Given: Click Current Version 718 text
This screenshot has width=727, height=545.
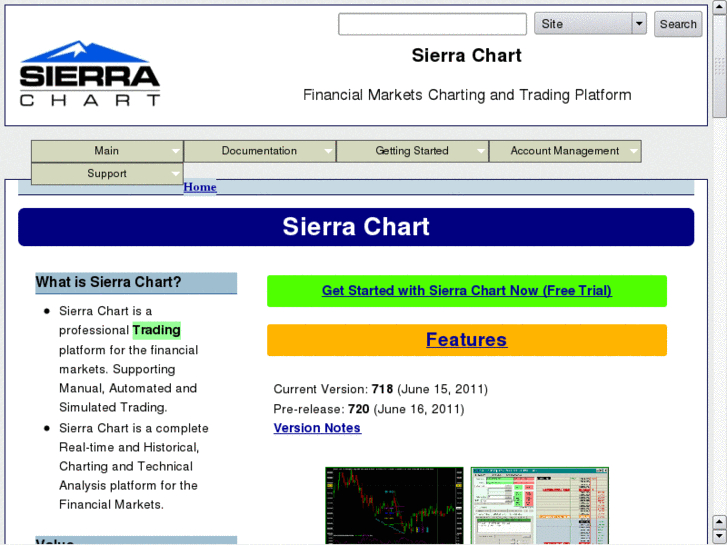Looking at the screenshot, I should point(381,389).
